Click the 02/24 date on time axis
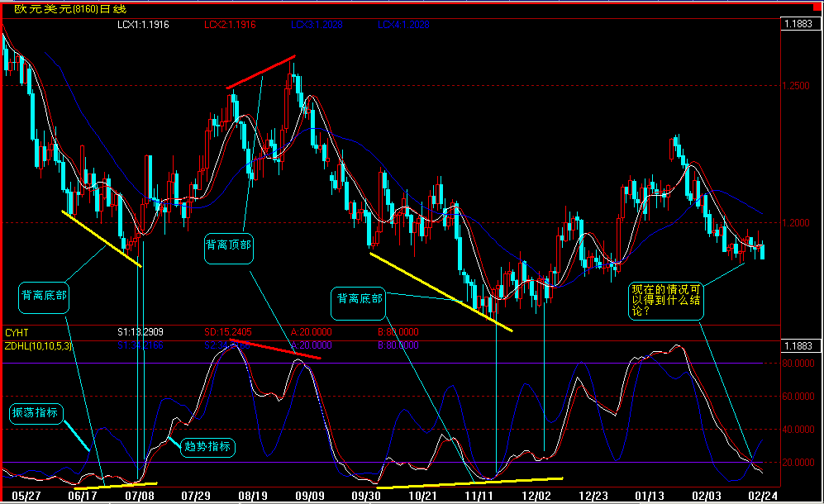 [x=763, y=496]
